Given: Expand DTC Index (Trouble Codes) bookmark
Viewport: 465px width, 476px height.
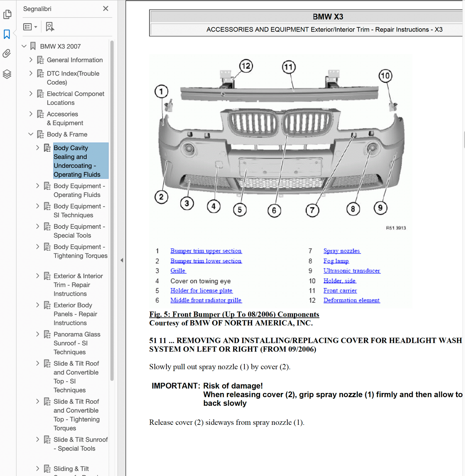Looking at the screenshot, I should click(31, 73).
